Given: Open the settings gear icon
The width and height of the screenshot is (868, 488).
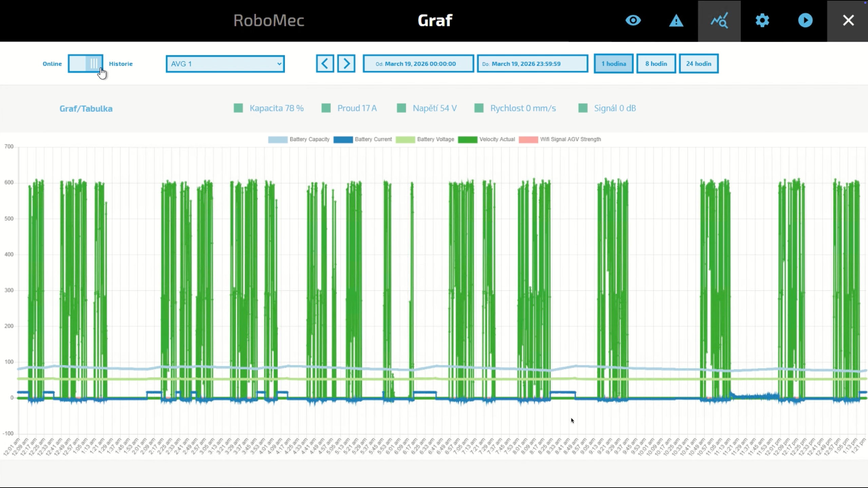Looking at the screenshot, I should (762, 21).
